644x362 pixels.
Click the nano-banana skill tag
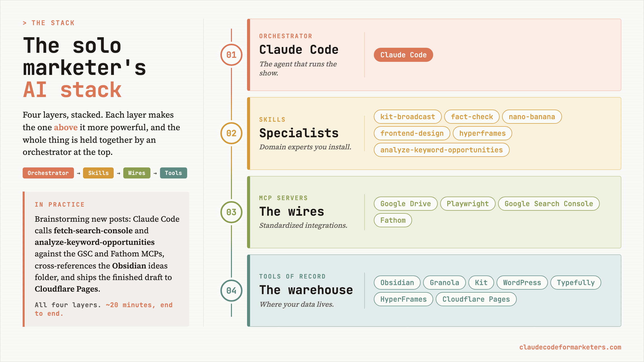coord(532,117)
